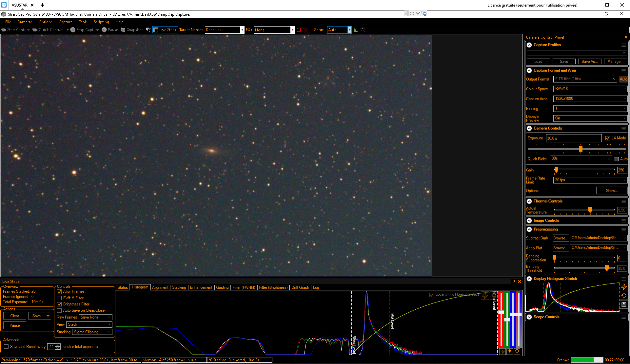The height and width of the screenshot is (364, 630).
Task: Open the Stacking Sigma Clipping dropdown
Action: click(x=92, y=332)
